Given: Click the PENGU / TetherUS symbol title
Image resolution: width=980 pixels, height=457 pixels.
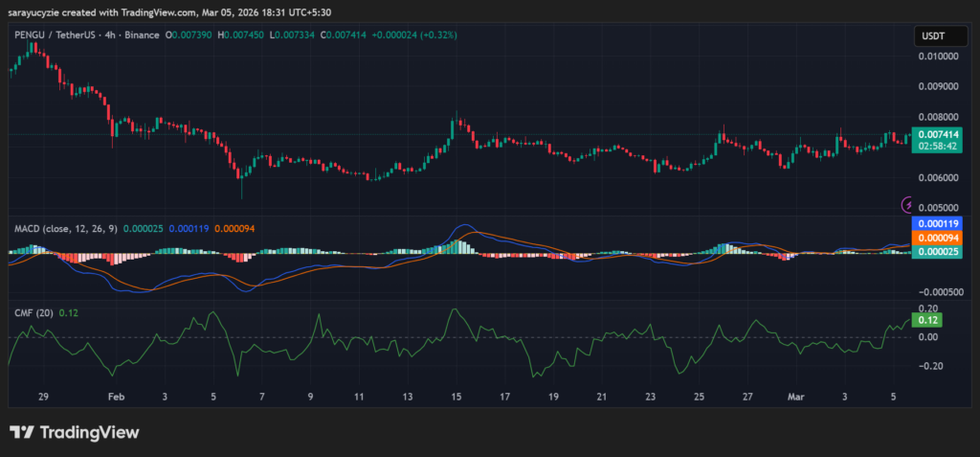Looking at the screenshot, I should point(59,35).
